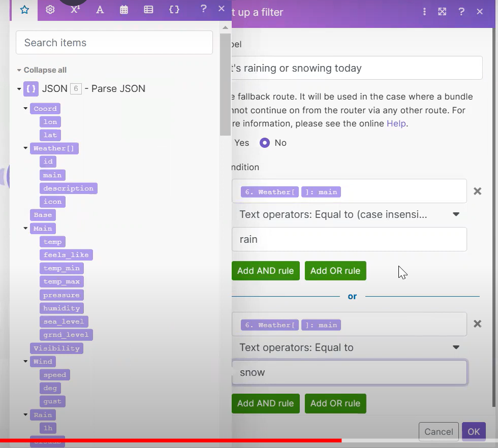The width and height of the screenshot is (498, 448).
Task: Open the Equal to case insensitive operator dropdown
Action: pos(350,215)
